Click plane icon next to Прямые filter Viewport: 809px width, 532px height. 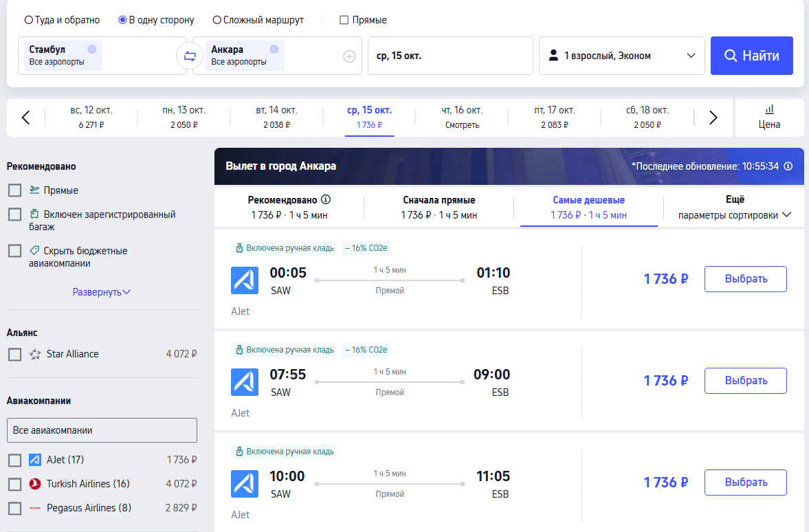(x=34, y=190)
